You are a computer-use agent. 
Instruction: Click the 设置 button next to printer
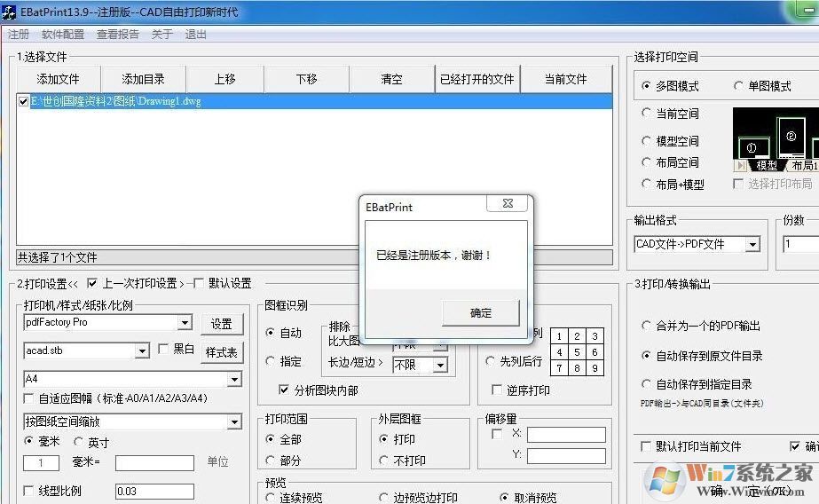pos(222,325)
